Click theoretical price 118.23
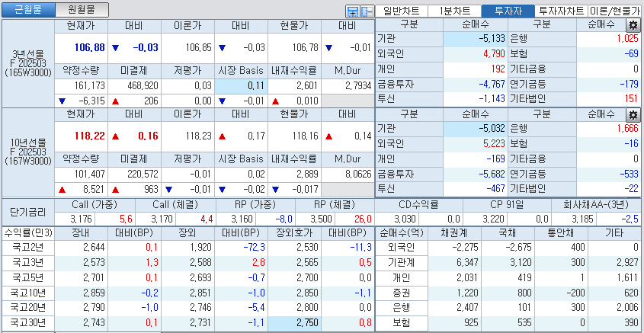Image resolution: width=644 pixels, height=333 pixels. 198,136
